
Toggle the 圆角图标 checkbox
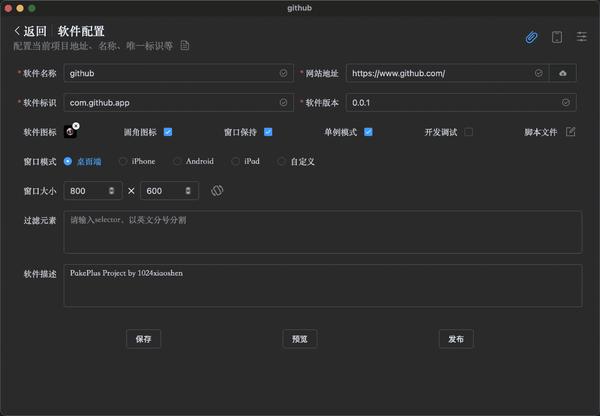click(x=168, y=132)
